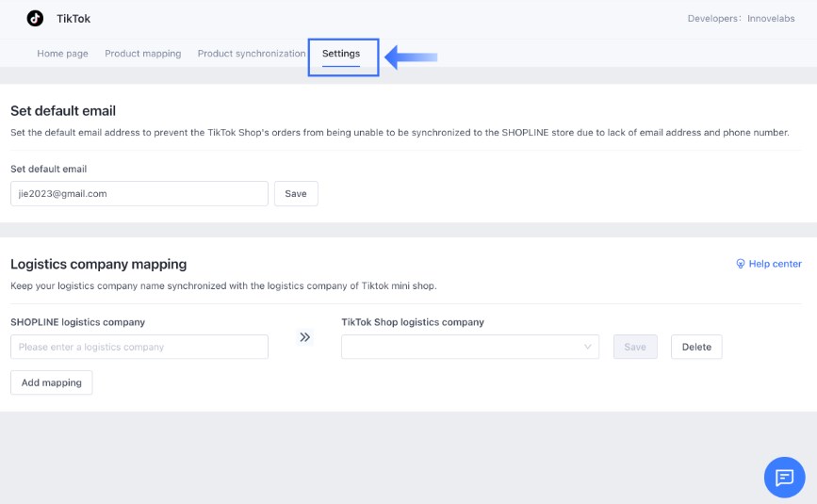Open the chat support bubble icon
The width and height of the screenshot is (817, 504).
tap(784, 477)
